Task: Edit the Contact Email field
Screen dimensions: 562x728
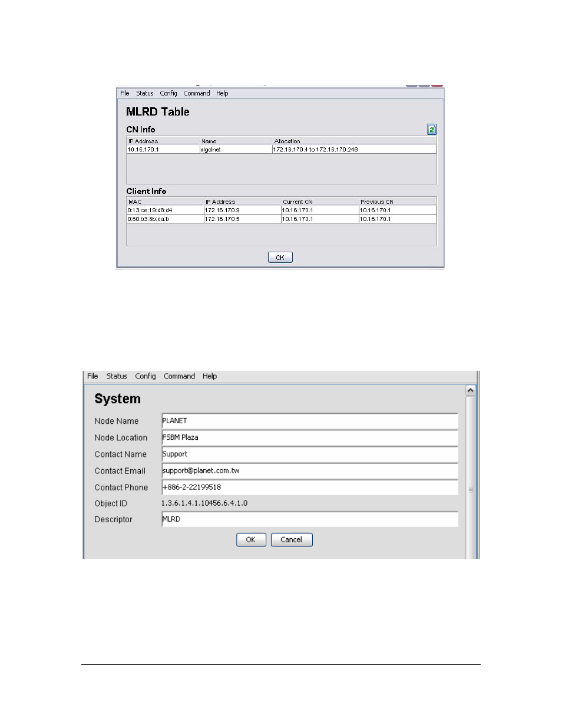Action: point(310,470)
